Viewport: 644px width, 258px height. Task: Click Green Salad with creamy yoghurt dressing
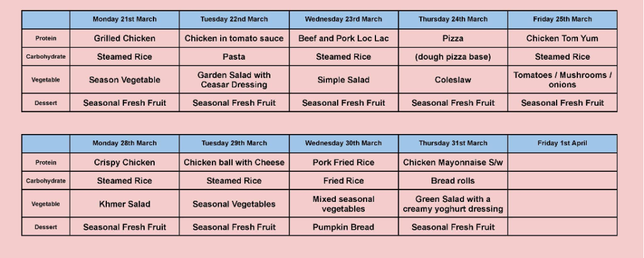[x=453, y=204]
